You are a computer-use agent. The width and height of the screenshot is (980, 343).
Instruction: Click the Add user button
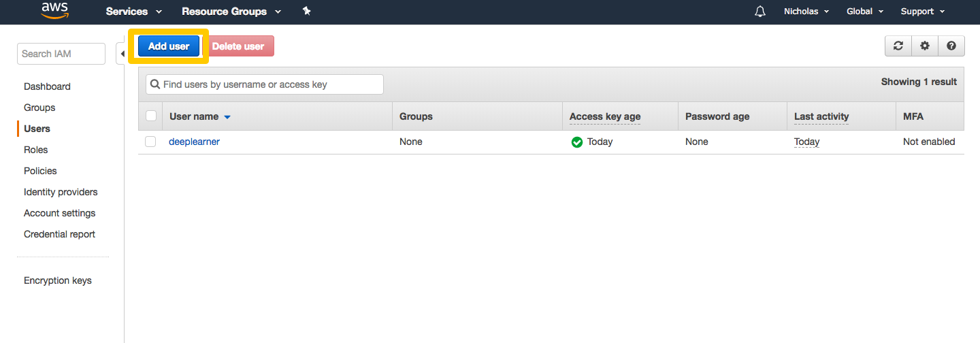(169, 46)
